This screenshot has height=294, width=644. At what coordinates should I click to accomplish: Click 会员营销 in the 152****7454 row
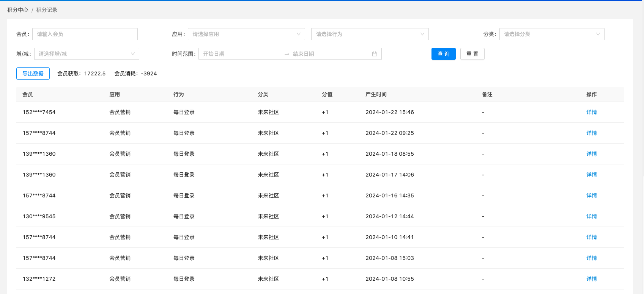[120, 112]
